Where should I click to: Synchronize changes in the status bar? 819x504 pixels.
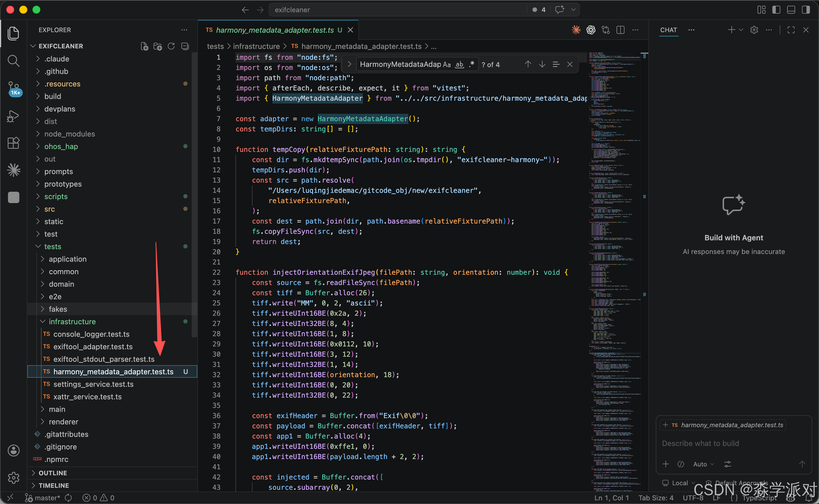68,498
